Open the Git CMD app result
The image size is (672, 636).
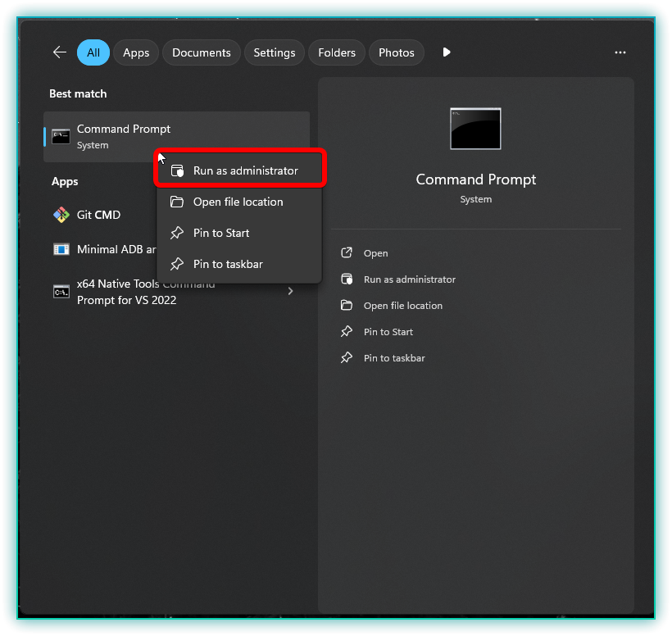coord(101,215)
